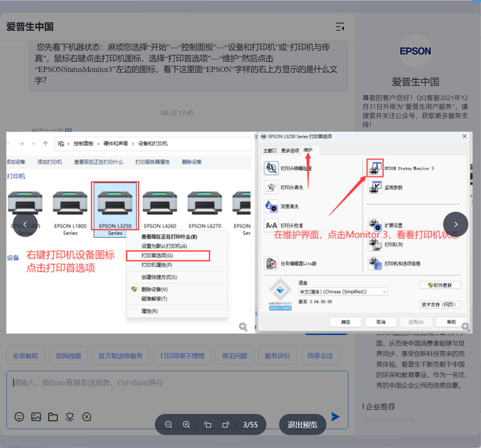Choose 打印机属性(P) in context menu
The height and width of the screenshot is (448, 481).
click(x=157, y=265)
